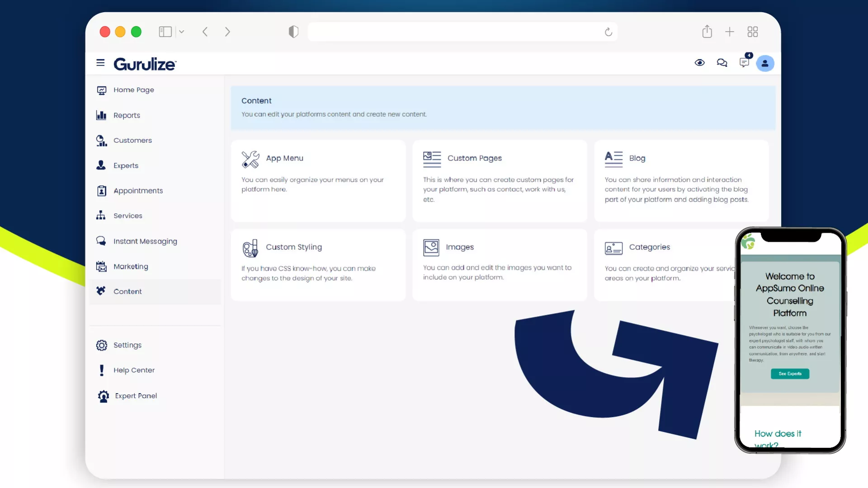
Task: Open notifications icon with badge 4
Action: coord(744,62)
